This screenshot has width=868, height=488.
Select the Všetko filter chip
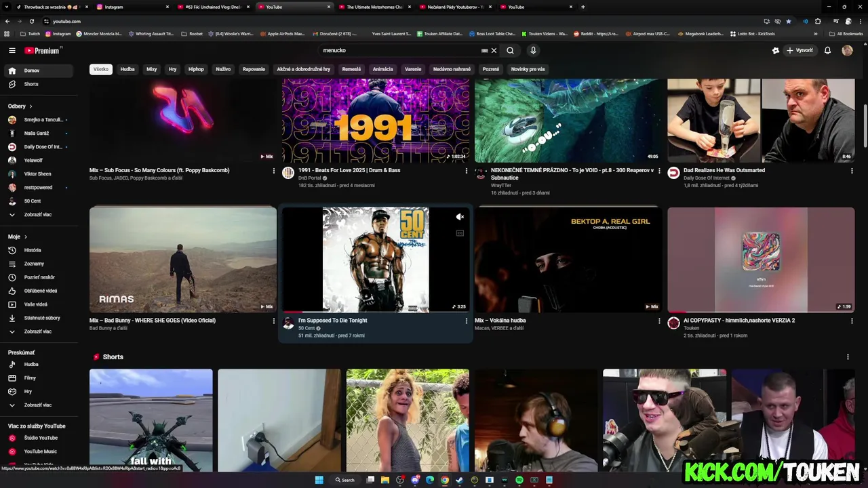101,69
